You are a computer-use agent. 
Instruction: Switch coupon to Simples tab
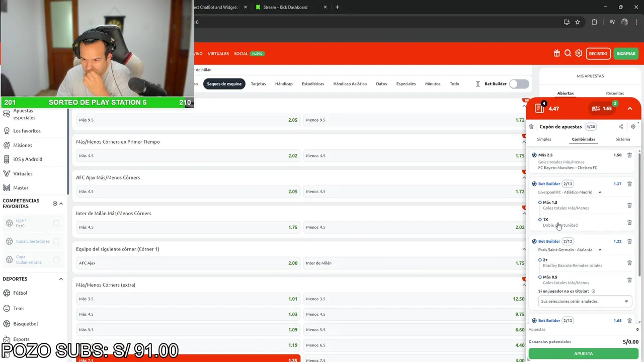coord(544,139)
